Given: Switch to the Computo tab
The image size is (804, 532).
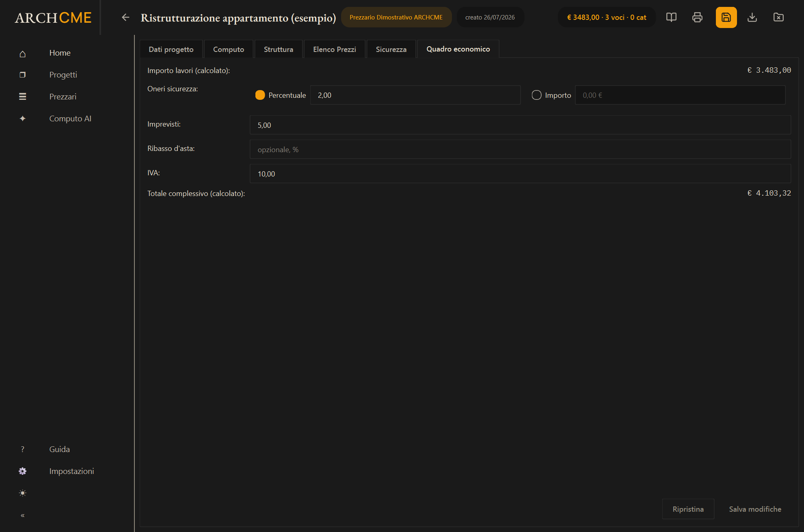Looking at the screenshot, I should click(x=229, y=49).
